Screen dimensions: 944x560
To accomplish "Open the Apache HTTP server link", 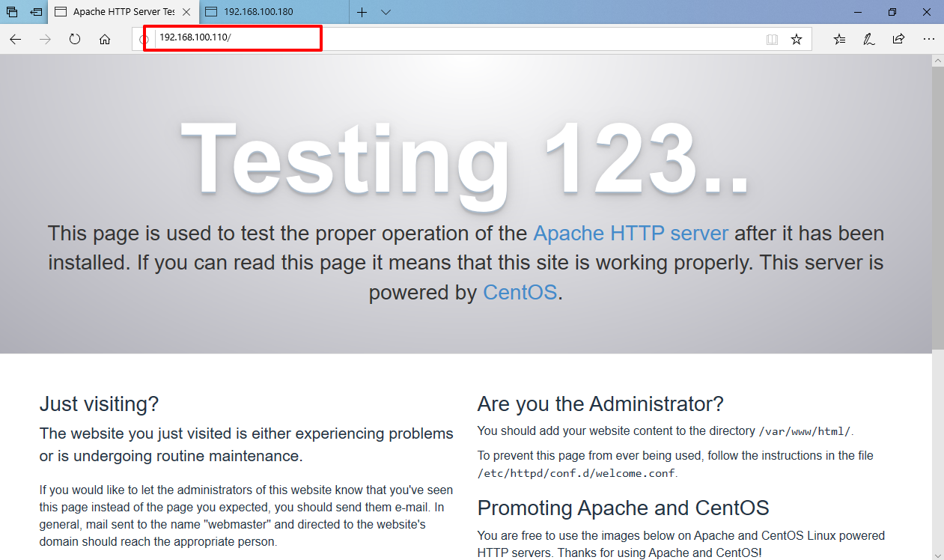I will (630, 233).
